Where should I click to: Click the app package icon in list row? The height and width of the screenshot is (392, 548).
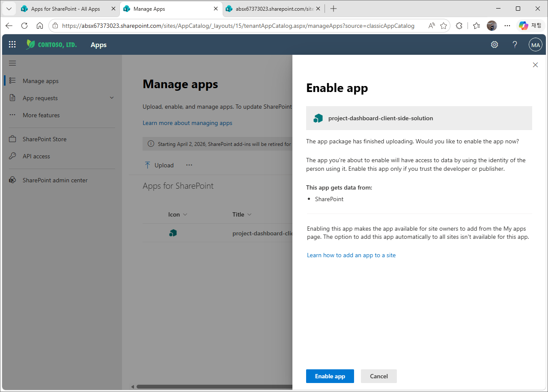pyautogui.click(x=173, y=233)
